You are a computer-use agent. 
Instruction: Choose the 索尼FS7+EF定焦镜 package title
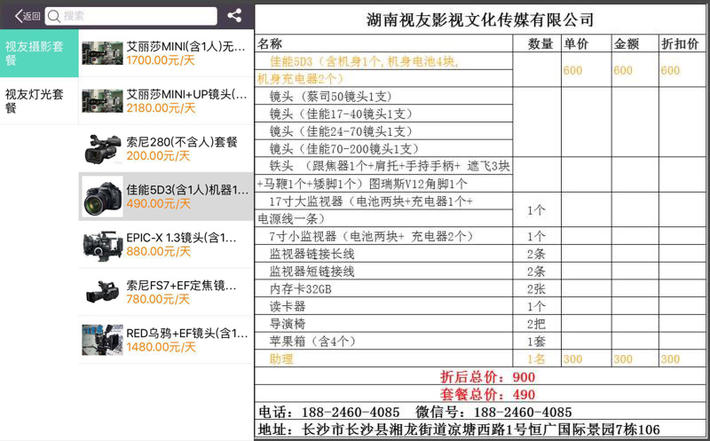click(x=186, y=284)
